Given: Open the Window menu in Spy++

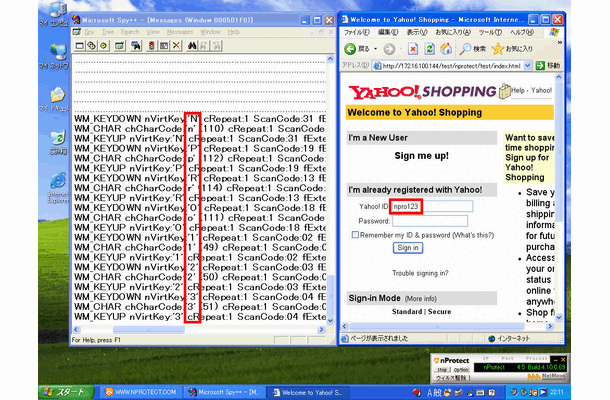Looking at the screenshot, I should tap(210, 32).
